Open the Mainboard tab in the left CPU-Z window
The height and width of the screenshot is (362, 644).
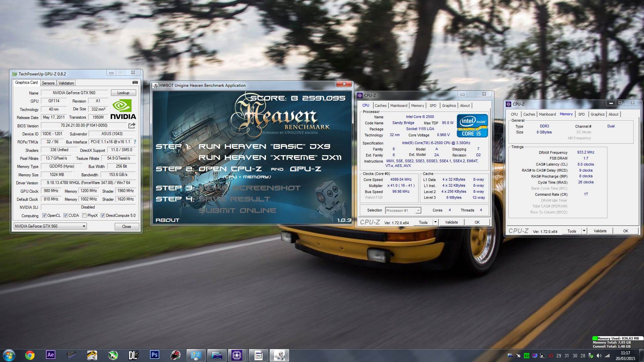[399, 106]
